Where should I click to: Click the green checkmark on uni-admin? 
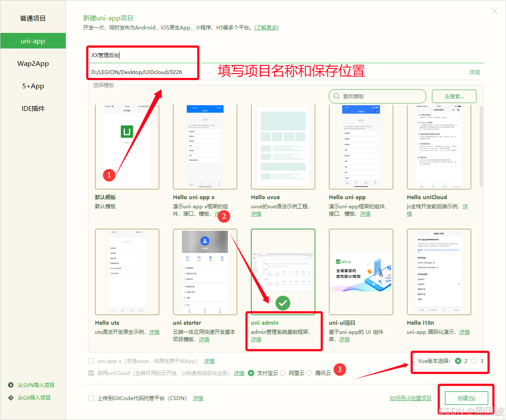pos(283,303)
